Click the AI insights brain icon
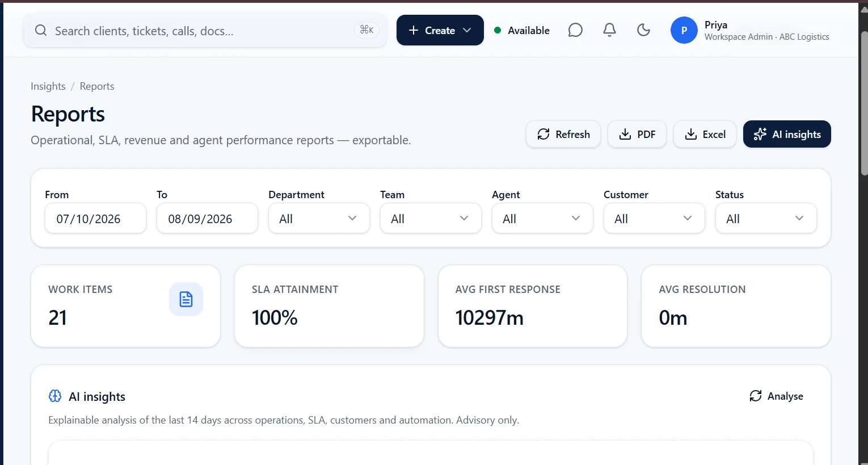Screen dimensions: 868x465 click(x=55, y=396)
